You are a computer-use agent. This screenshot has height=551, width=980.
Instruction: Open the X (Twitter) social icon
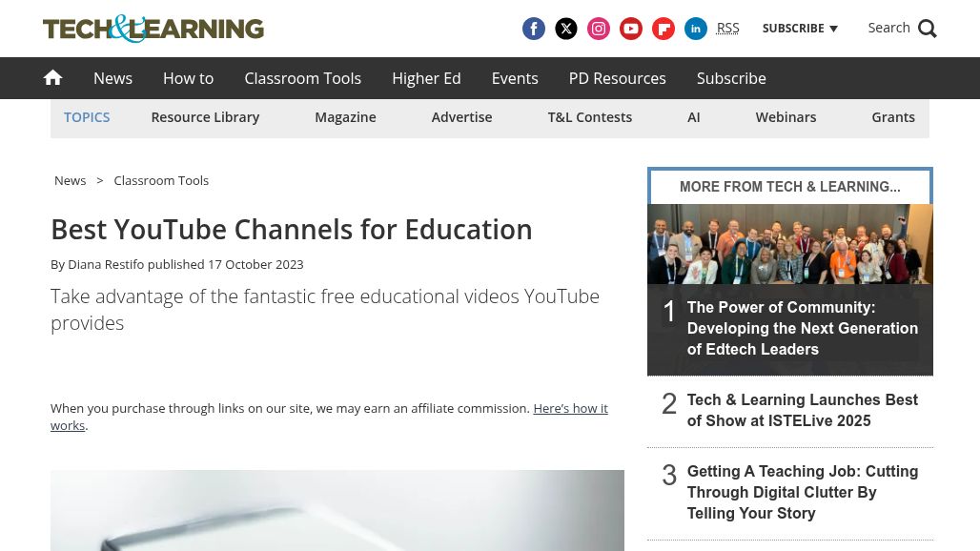565,29
